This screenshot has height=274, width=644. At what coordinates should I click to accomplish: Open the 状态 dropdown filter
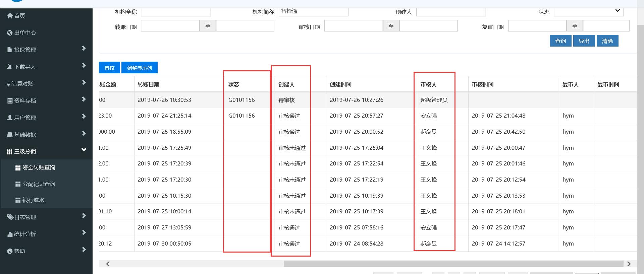(589, 12)
